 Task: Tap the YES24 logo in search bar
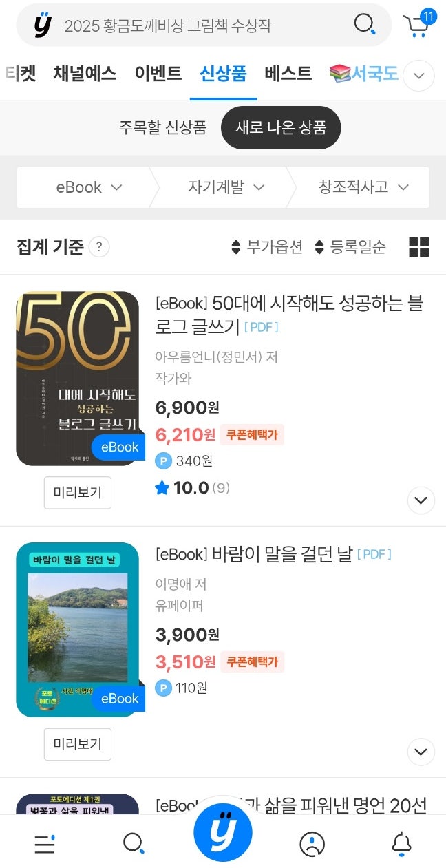click(x=43, y=25)
